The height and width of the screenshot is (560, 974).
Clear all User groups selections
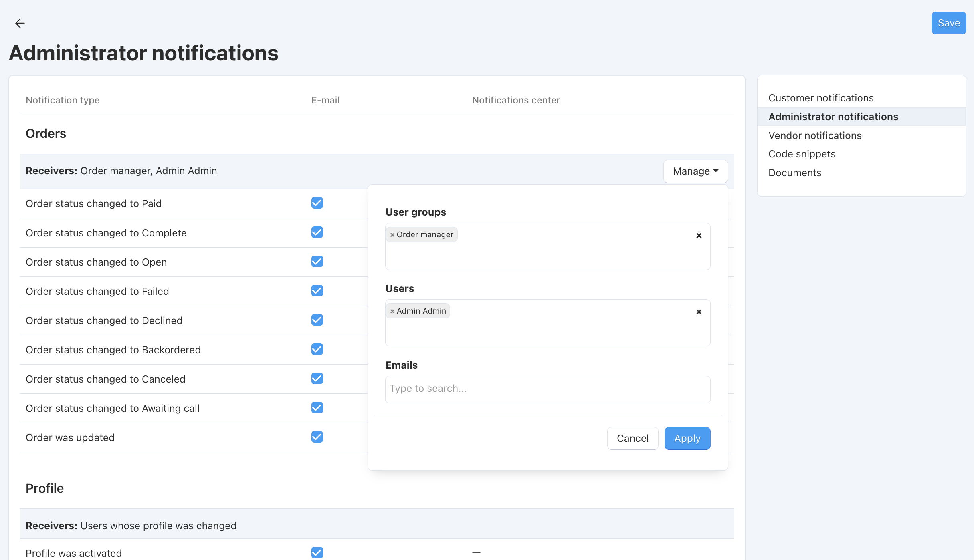699,235
